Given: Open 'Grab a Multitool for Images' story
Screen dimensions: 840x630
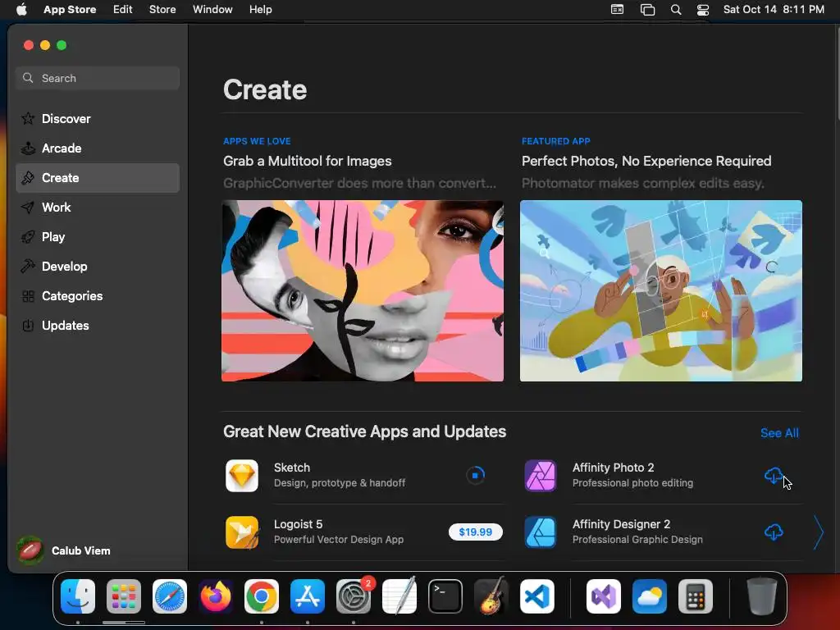Looking at the screenshot, I should coord(308,162).
